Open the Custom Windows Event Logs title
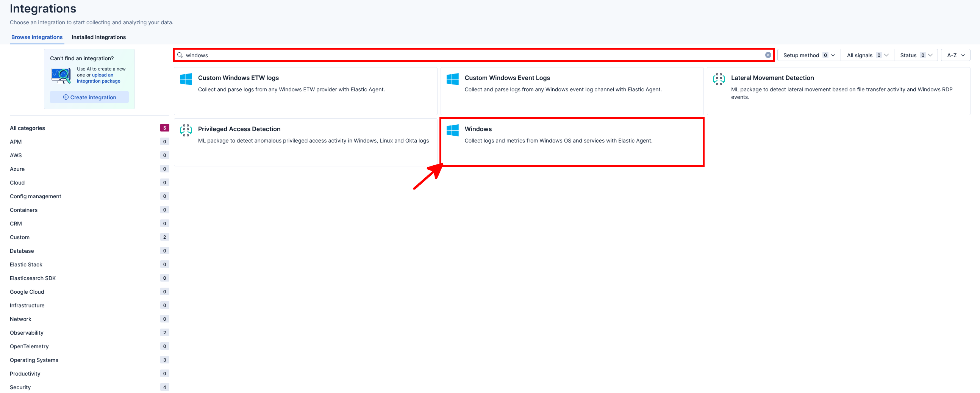This screenshot has width=980, height=393. click(507, 78)
